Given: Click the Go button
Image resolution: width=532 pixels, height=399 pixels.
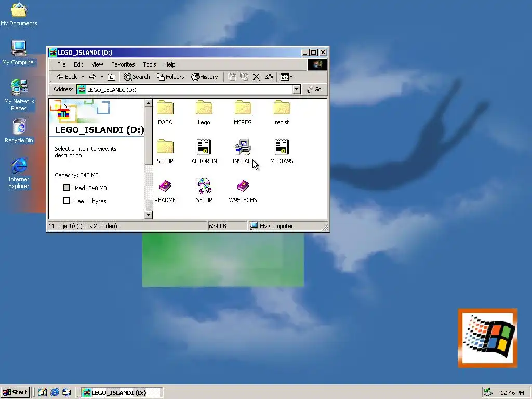Looking at the screenshot, I should tap(314, 89).
